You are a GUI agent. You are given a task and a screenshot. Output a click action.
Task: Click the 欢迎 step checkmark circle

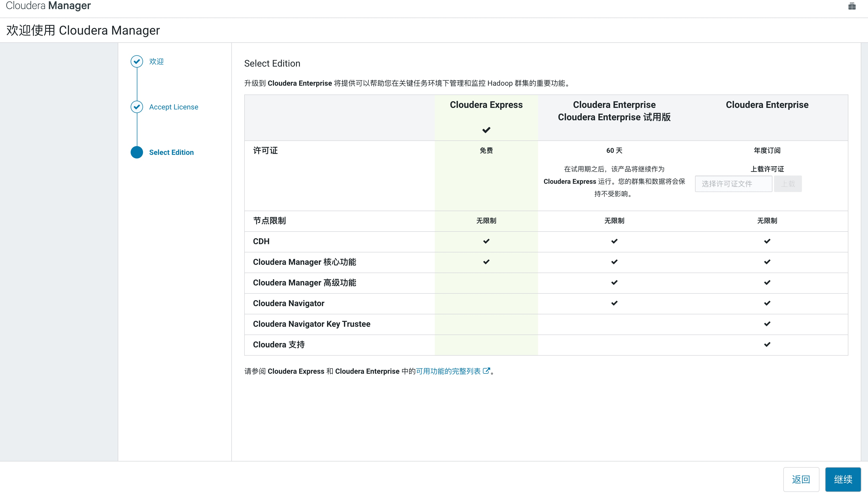137,61
